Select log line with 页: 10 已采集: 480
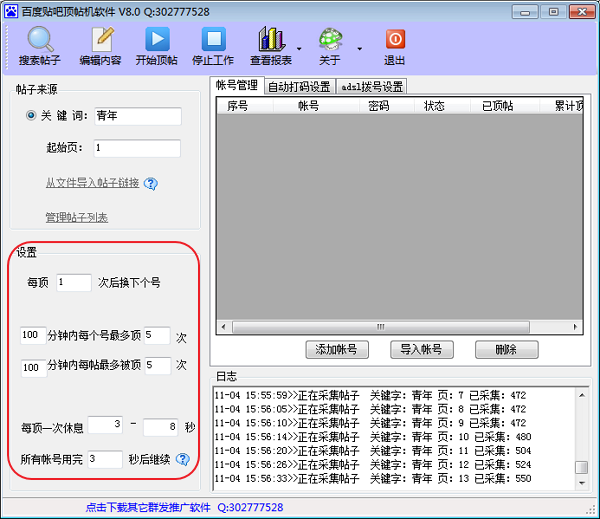This screenshot has width=600, height=519. coord(373,437)
